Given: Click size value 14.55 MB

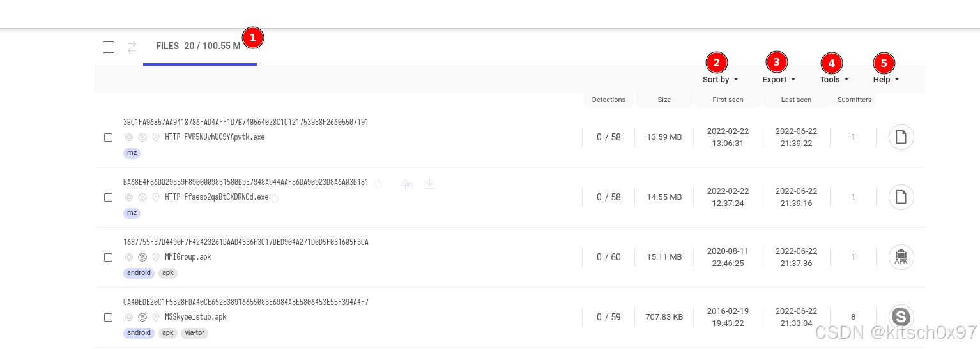Looking at the screenshot, I should click(x=664, y=197).
